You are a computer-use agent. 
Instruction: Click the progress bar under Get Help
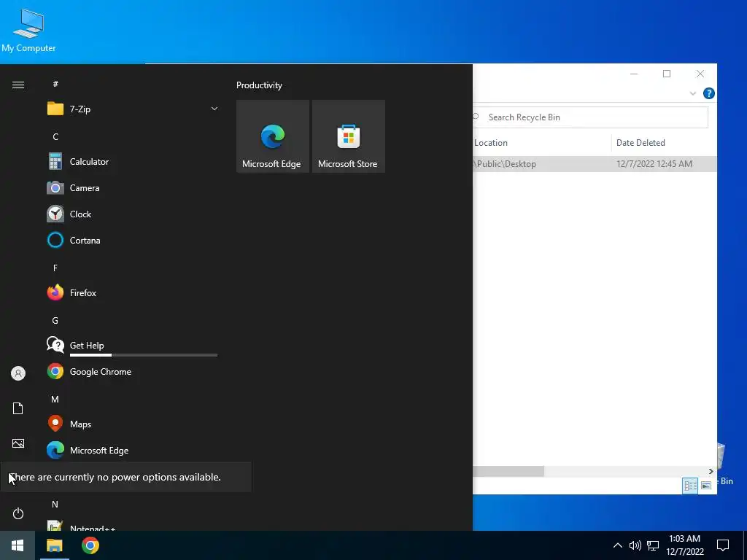[x=144, y=355]
